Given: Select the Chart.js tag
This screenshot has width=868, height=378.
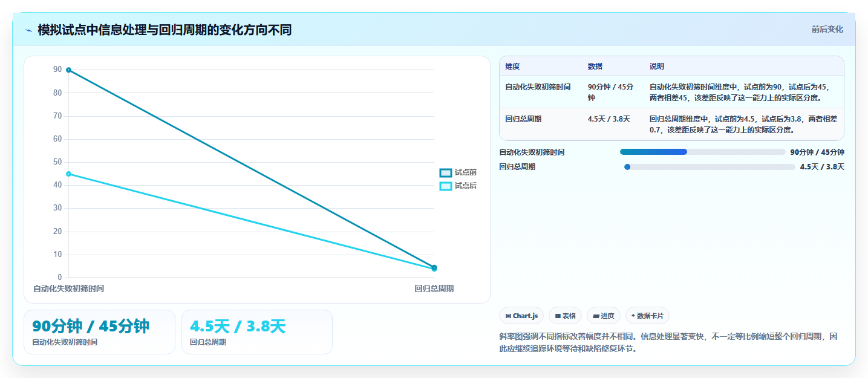Looking at the screenshot, I should tap(521, 316).
